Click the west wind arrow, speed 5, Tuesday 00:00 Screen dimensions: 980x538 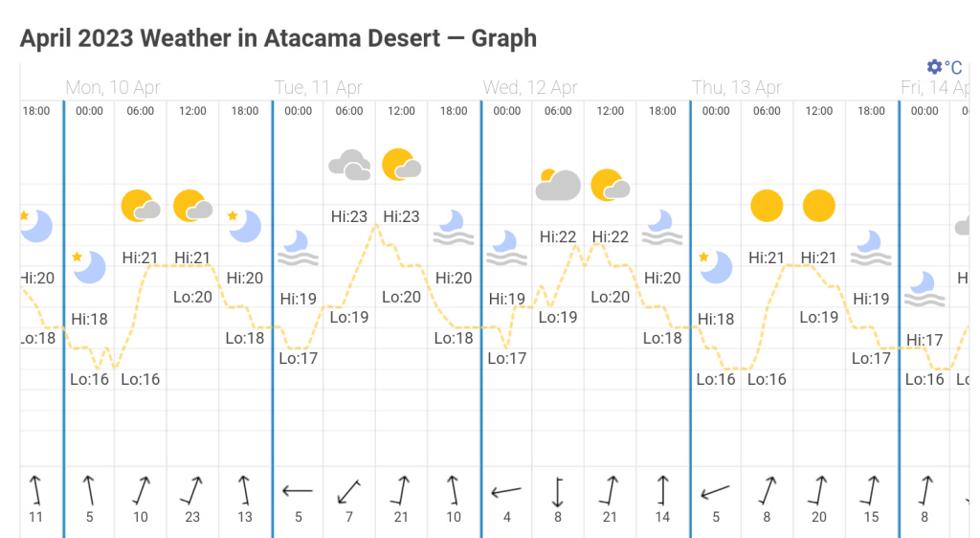pyautogui.click(x=298, y=492)
